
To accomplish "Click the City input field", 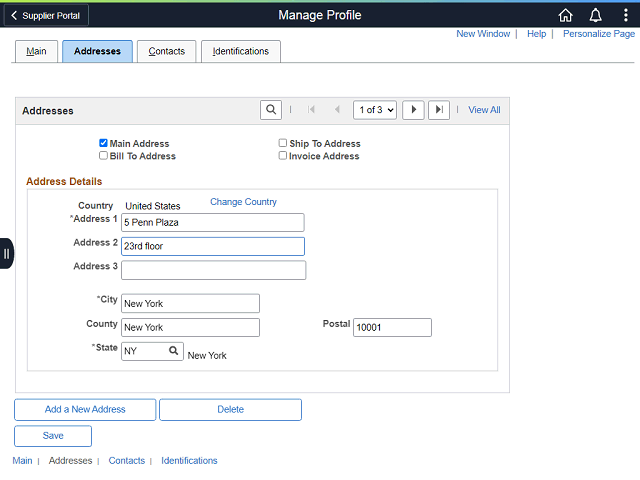I will [x=190, y=303].
